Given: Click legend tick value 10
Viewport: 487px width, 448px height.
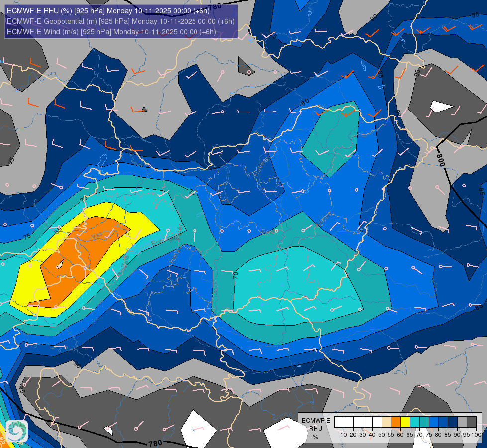Looking at the screenshot, I should [x=344, y=435].
